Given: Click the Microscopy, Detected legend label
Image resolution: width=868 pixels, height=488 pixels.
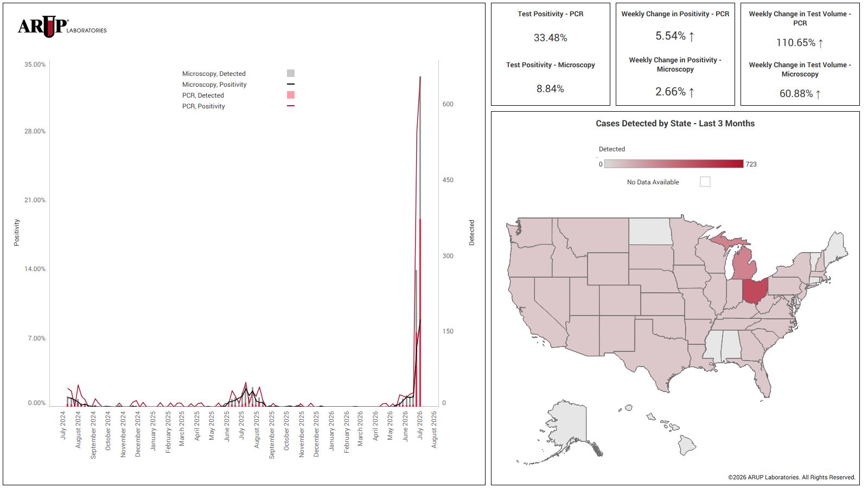Looking at the screenshot, I should pos(214,74).
